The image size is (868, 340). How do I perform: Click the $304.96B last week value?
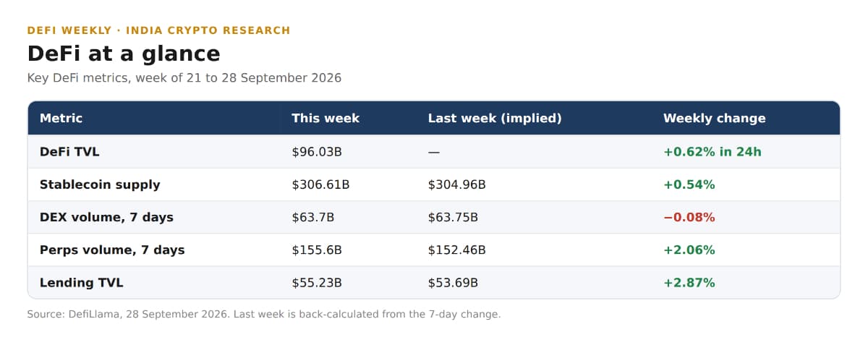(x=457, y=184)
